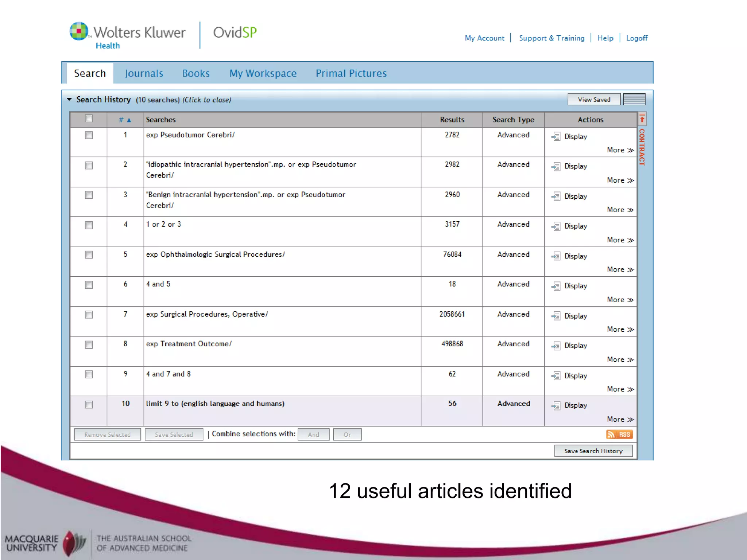The width and height of the screenshot is (747, 560).
Task: Tick the checkbox for search 10
Action: coord(89,404)
